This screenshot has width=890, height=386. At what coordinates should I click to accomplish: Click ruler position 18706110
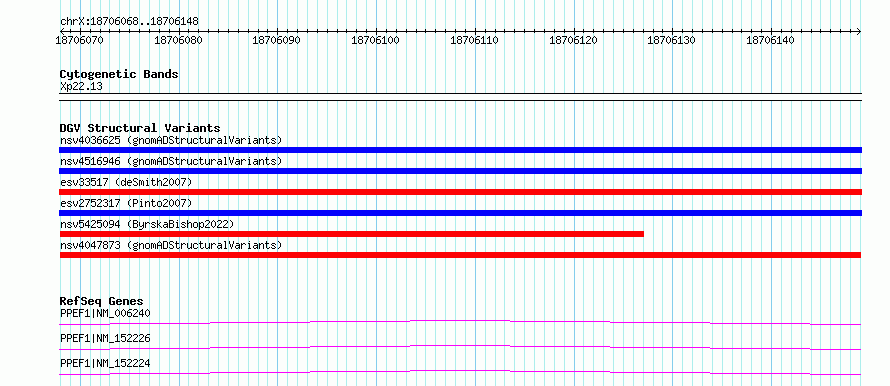475,40
